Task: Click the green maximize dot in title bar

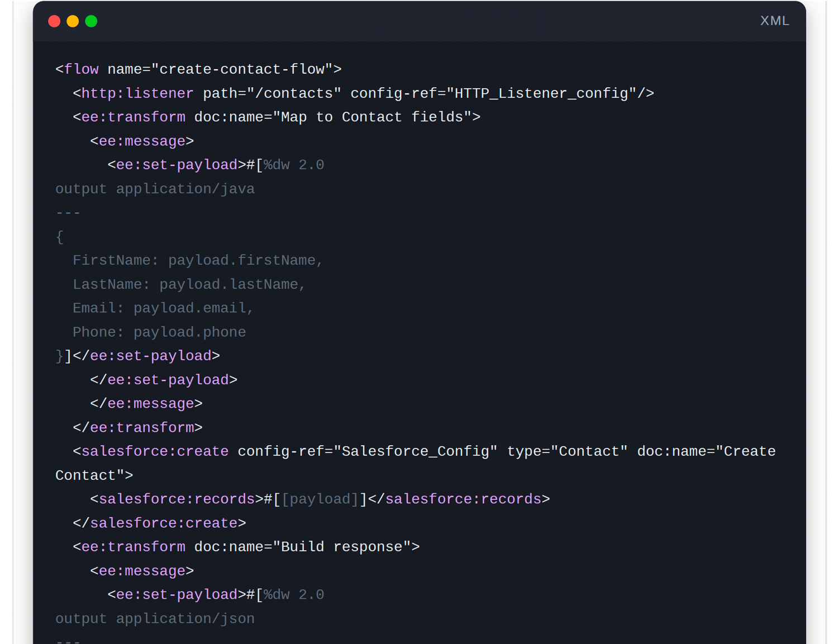Action: [x=91, y=21]
